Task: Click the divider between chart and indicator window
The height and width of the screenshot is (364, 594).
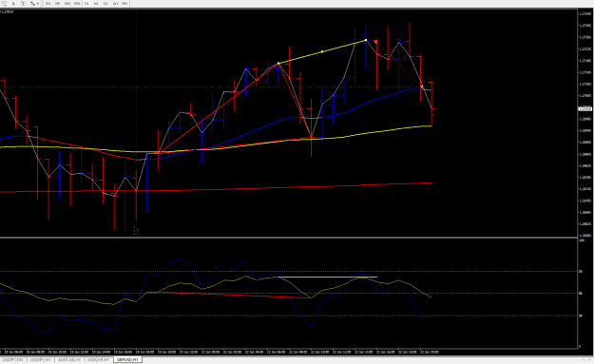Action: 289,238
